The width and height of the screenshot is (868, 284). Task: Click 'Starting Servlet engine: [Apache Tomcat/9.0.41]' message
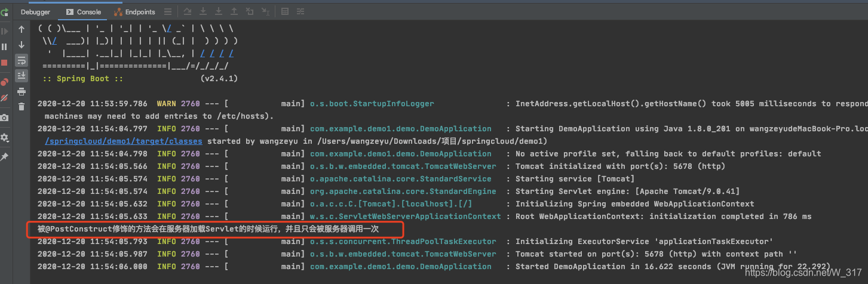tap(627, 192)
